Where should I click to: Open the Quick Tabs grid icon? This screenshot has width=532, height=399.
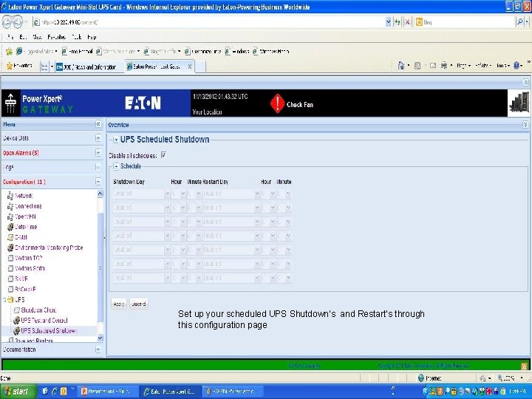click(x=44, y=66)
